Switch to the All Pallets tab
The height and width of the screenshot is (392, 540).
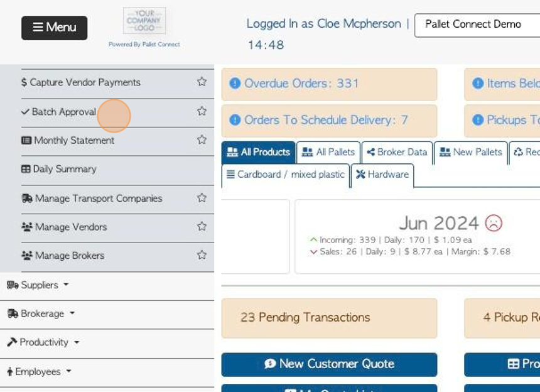click(x=328, y=152)
